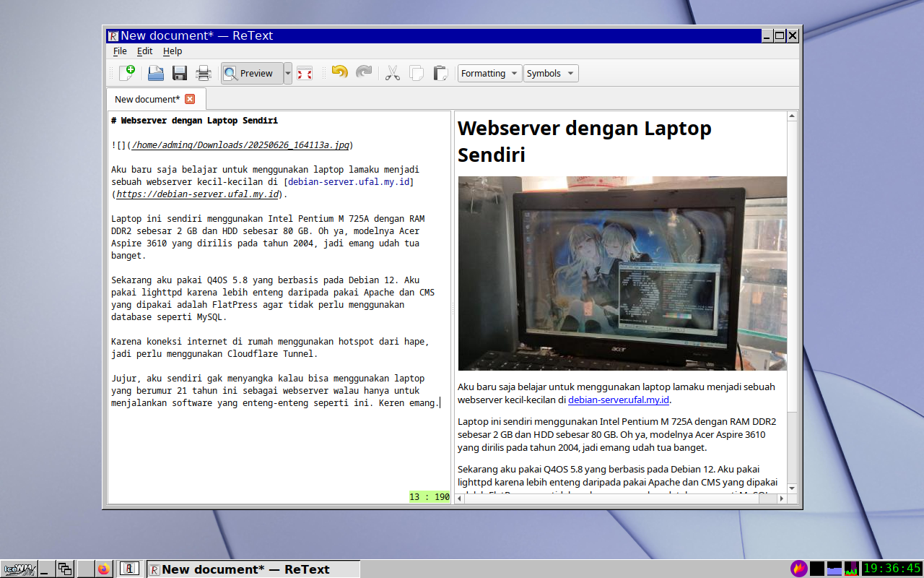Viewport: 924px width, 578px height.
Task: Copy selection using the copy icon
Action: [x=417, y=73]
